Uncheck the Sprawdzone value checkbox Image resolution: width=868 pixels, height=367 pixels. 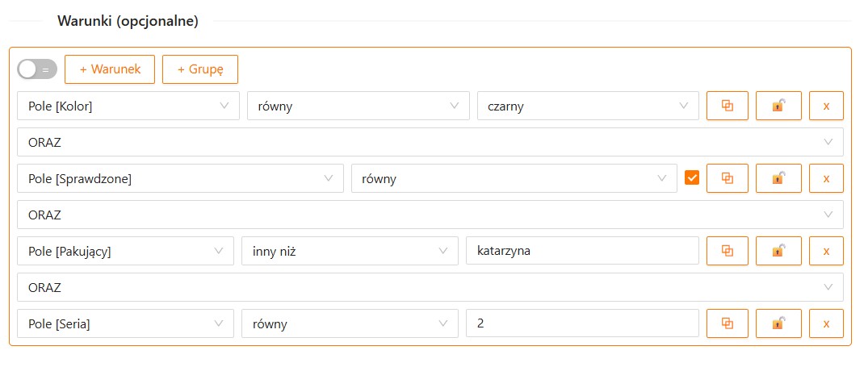[x=691, y=178]
